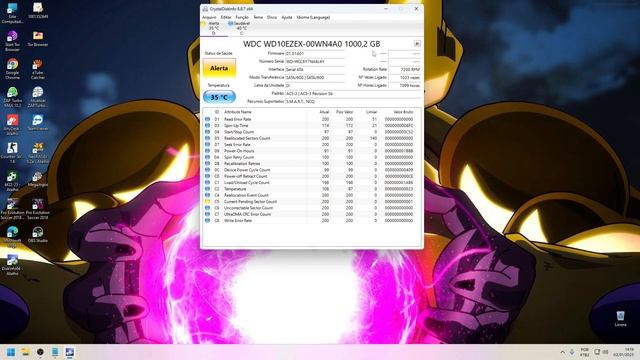Viewport: 640px width, 360px height.
Task: Select the Power-off Retract Count row
Action: pos(311,176)
